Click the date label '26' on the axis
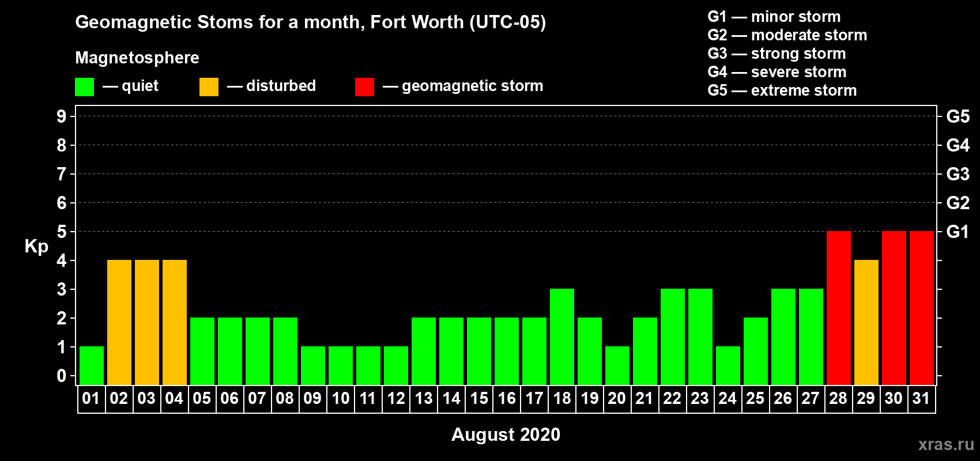Image resolution: width=980 pixels, height=461 pixels. tap(783, 399)
